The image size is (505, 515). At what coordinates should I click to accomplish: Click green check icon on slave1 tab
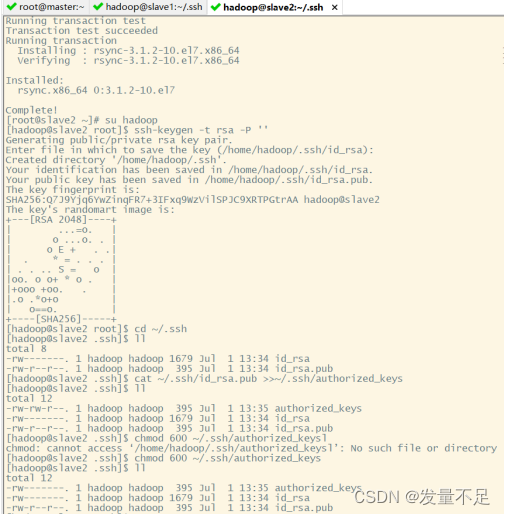pos(98,7)
